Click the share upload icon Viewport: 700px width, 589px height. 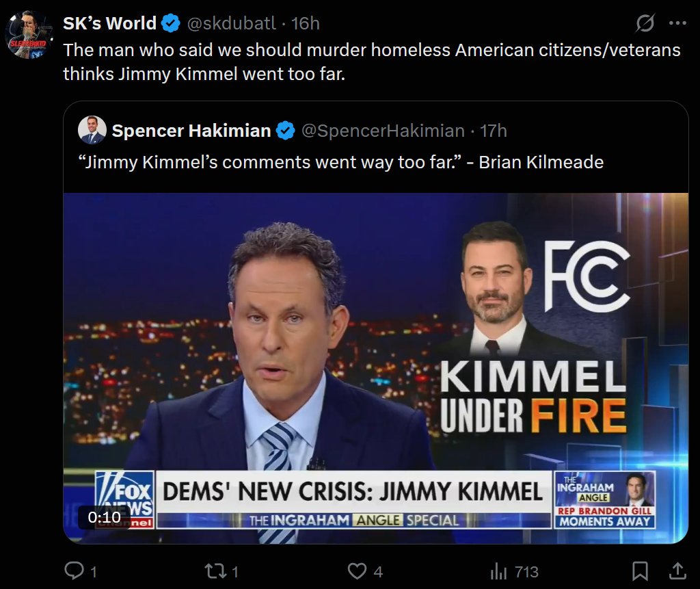click(x=677, y=571)
